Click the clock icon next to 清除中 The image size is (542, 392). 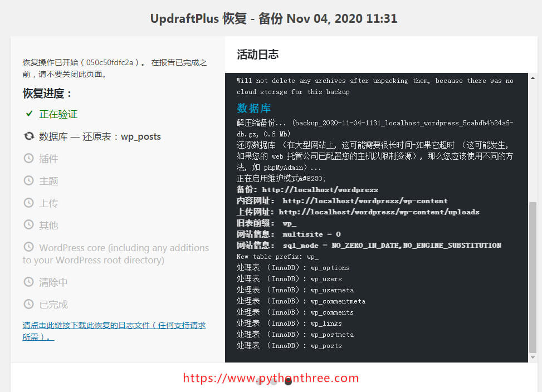pyautogui.click(x=29, y=282)
